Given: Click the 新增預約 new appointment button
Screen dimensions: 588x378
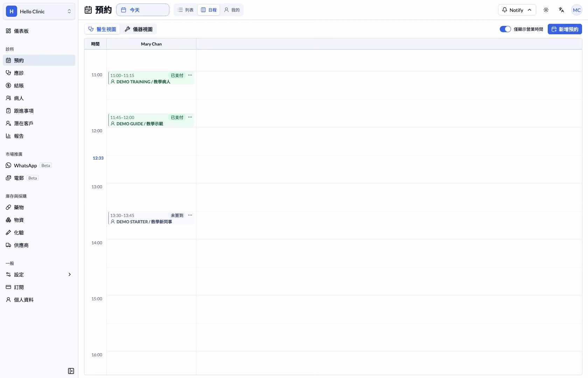Looking at the screenshot, I should [565, 29].
